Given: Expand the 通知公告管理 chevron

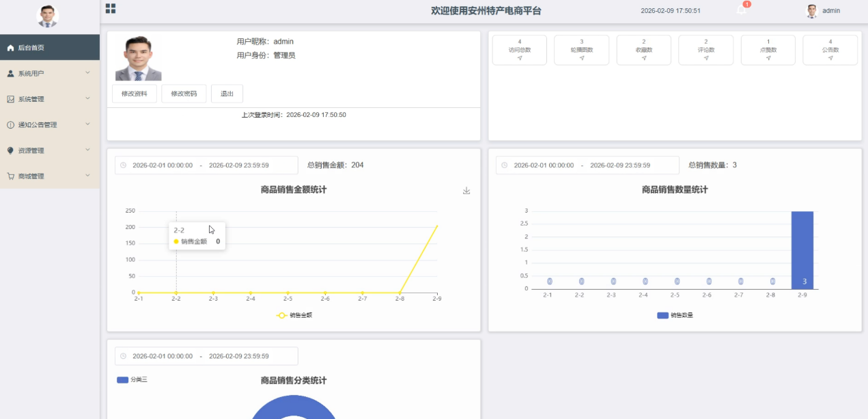Looking at the screenshot, I should pos(87,124).
